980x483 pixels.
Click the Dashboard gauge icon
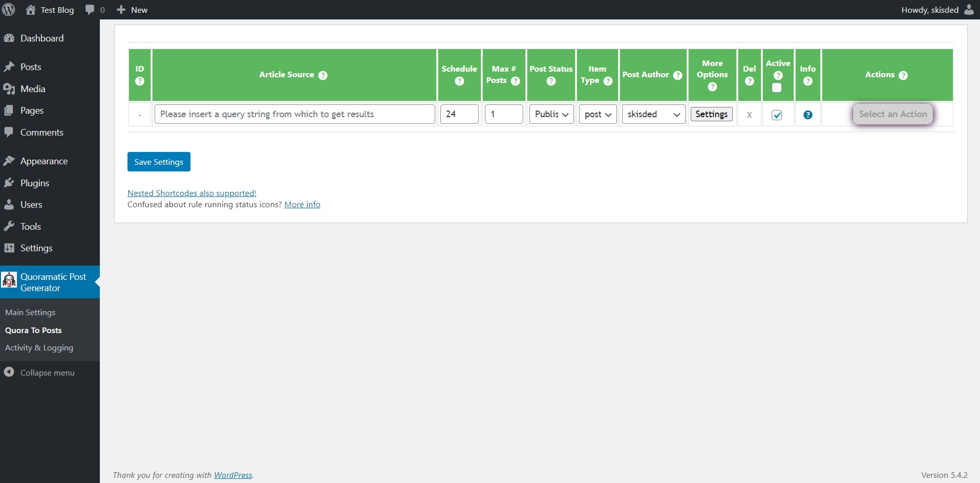coord(9,38)
